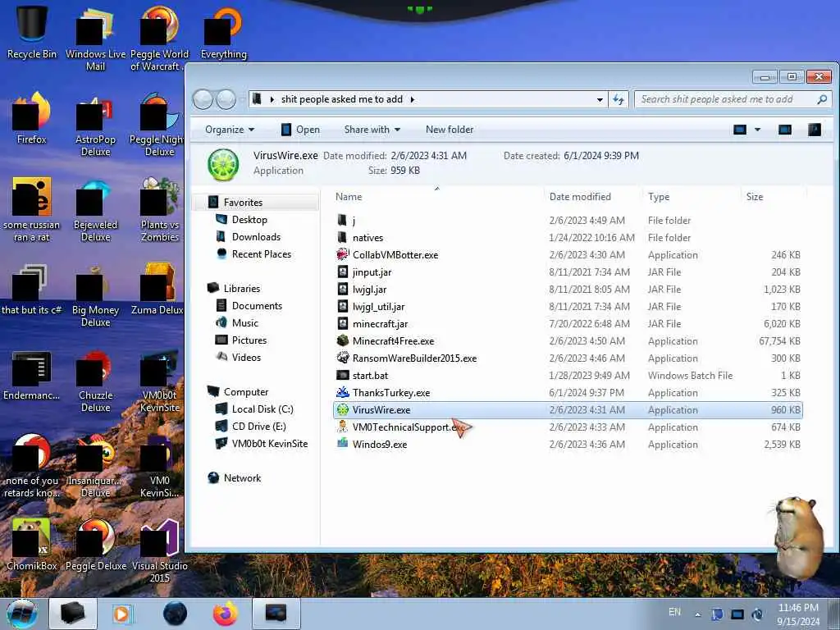
Task: Click the Explorer back navigation button
Action: [203, 99]
